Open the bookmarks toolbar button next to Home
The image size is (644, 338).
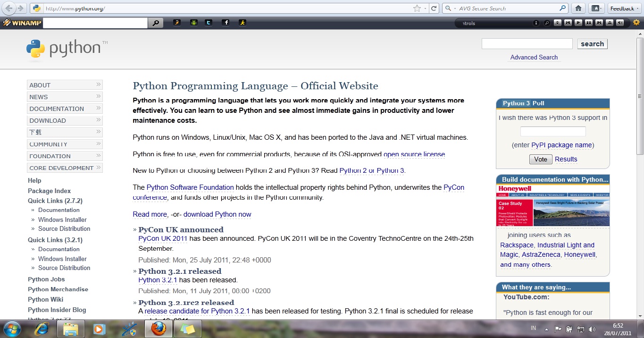[596, 8]
